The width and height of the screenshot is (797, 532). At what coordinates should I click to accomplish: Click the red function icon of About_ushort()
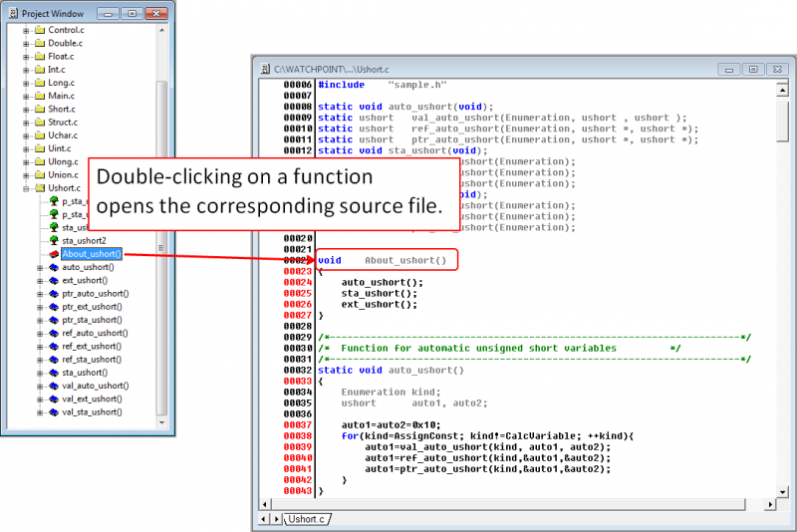[54, 254]
